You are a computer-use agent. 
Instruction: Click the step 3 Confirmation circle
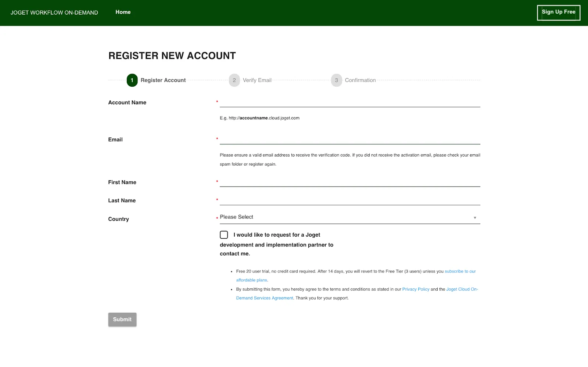(336, 80)
